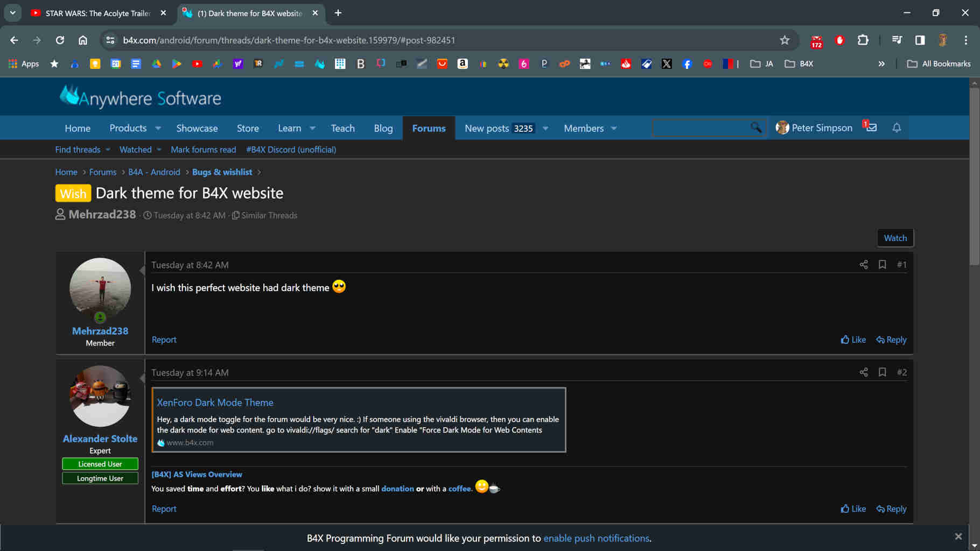The width and height of the screenshot is (980, 551).
Task: Open the tab search dropdown arrow
Action: tap(12, 13)
